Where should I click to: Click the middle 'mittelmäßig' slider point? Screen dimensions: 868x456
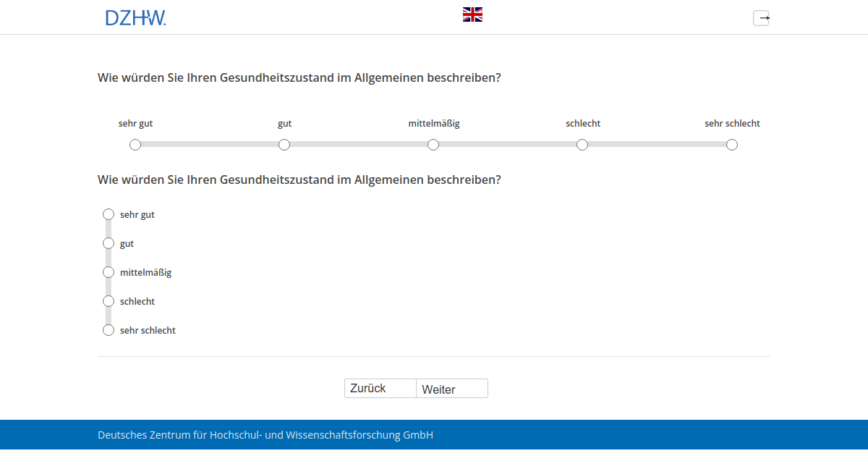click(x=433, y=145)
